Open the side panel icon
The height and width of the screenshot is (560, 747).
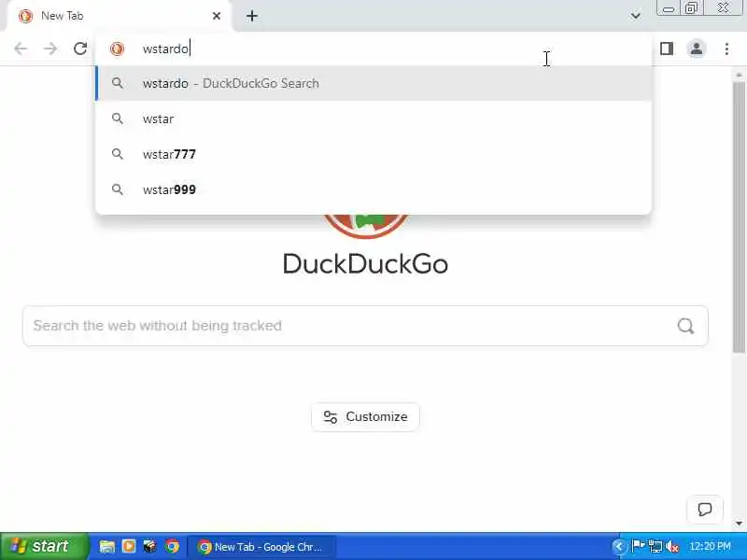coord(667,49)
